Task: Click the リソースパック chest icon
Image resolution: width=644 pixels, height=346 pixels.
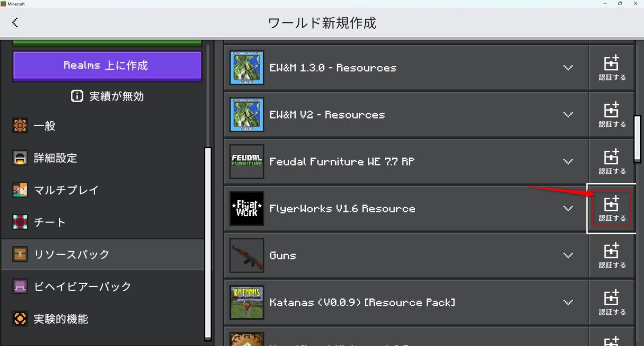Action: coord(20,254)
